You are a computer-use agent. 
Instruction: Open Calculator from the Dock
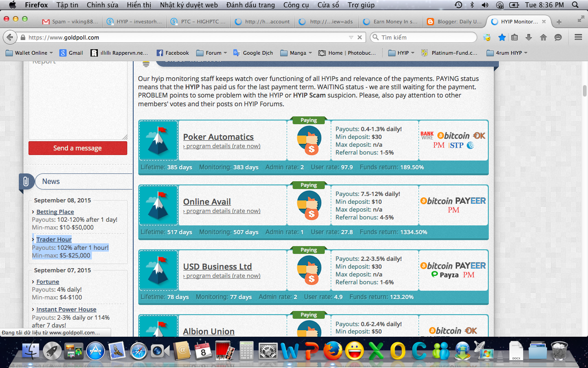pyautogui.click(x=247, y=351)
